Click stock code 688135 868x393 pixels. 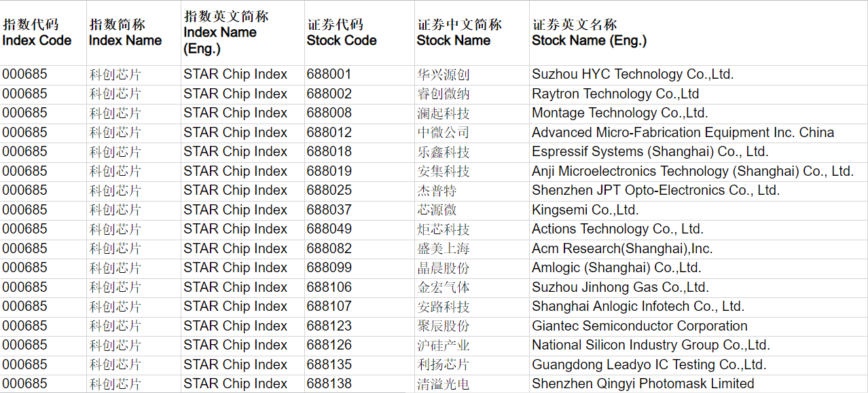(x=329, y=364)
